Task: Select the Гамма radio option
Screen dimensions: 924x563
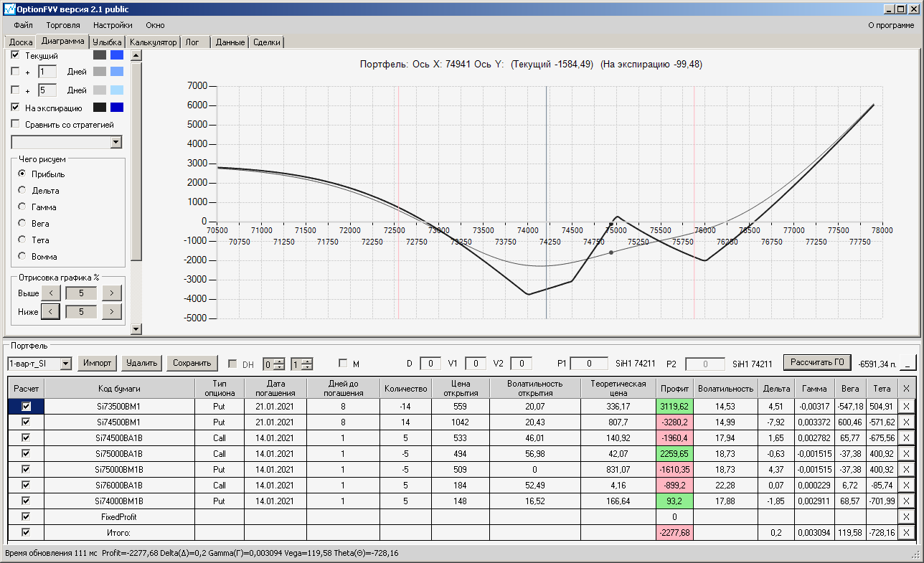Action: point(22,207)
